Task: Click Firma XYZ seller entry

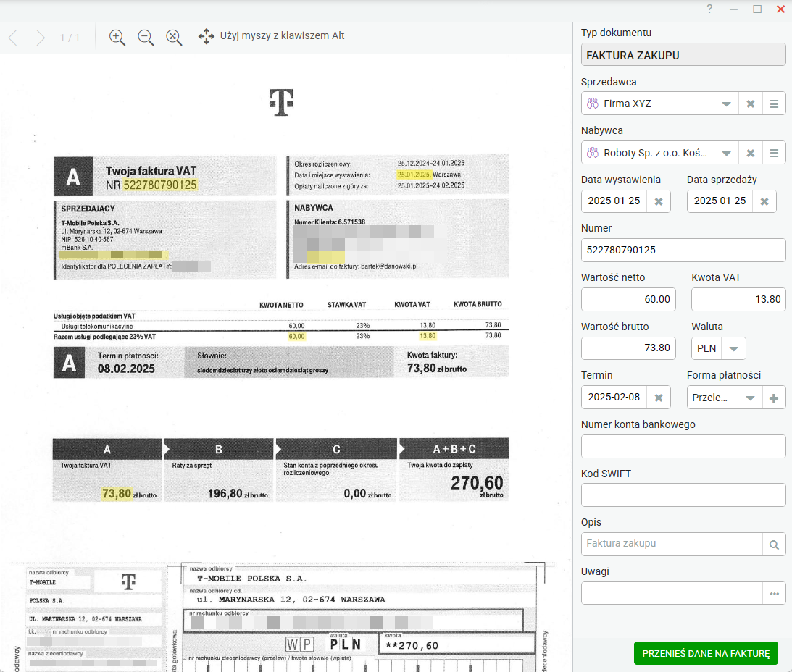Action: (648, 104)
